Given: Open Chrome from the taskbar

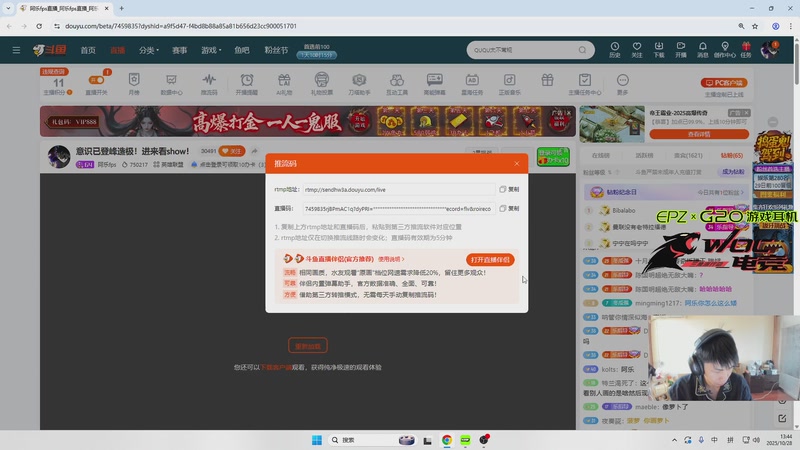Looking at the screenshot, I should pyautogui.click(x=446, y=440).
